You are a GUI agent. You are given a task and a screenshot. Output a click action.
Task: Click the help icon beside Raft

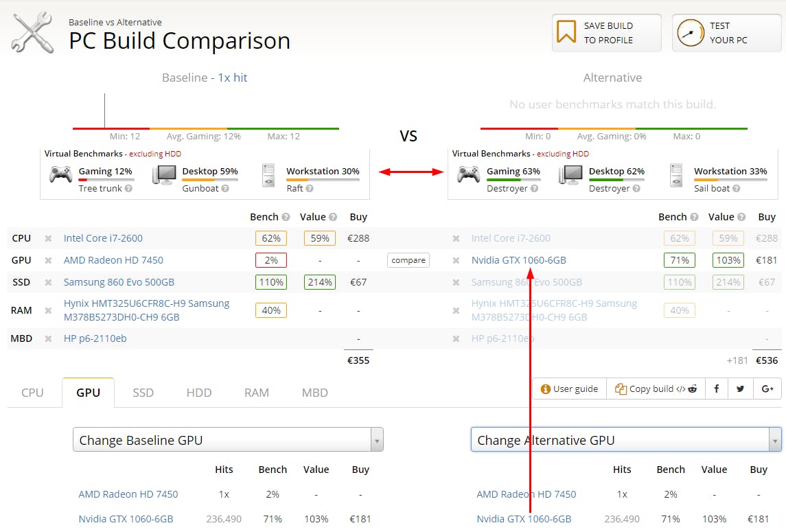[310, 189]
